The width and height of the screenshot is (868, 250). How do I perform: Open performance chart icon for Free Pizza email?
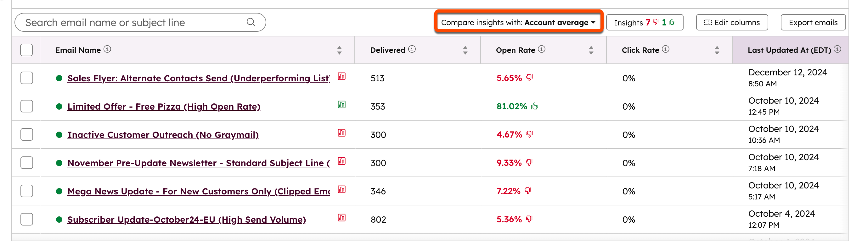(341, 105)
